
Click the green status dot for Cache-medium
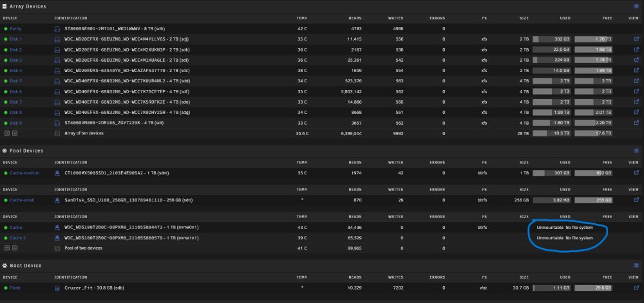pyautogui.click(x=6, y=173)
